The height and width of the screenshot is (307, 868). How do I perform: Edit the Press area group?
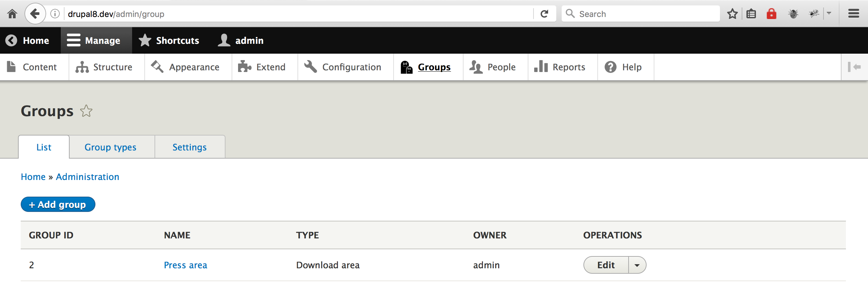point(606,265)
